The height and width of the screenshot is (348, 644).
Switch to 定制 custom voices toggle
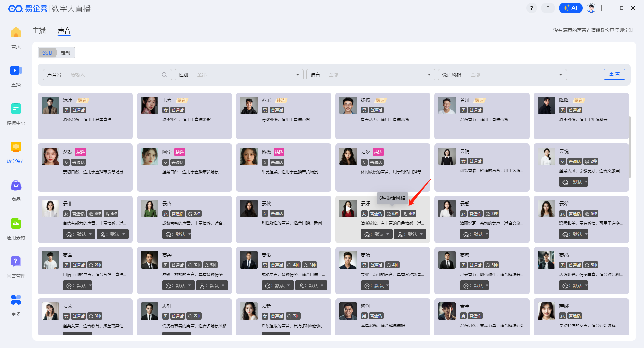65,53
